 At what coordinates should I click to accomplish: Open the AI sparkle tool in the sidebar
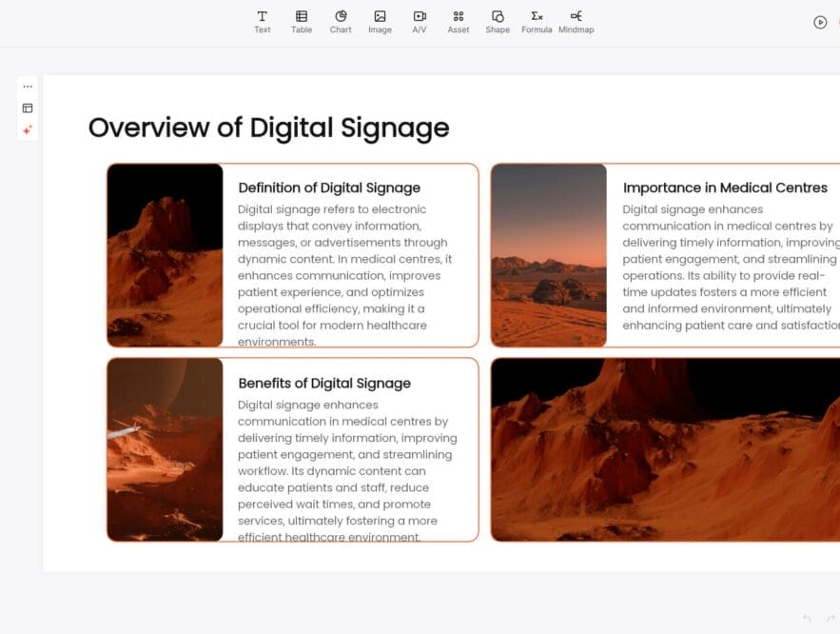[27, 129]
